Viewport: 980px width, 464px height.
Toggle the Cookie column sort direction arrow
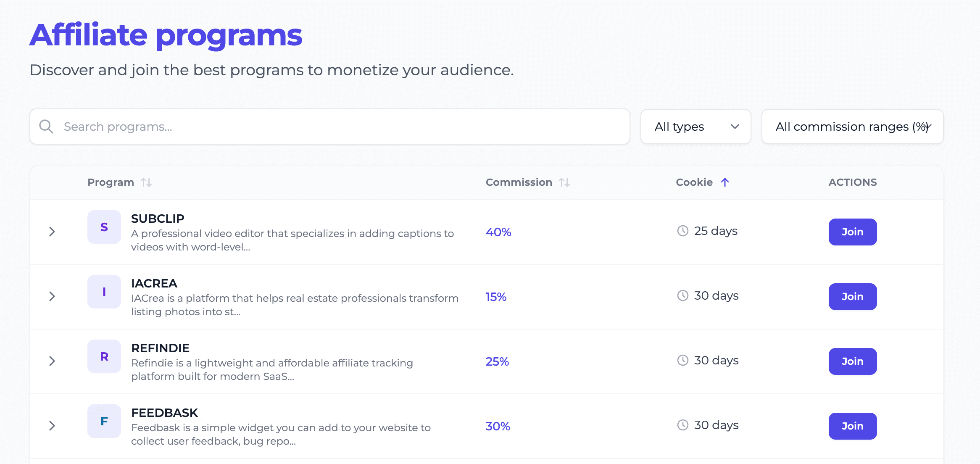[x=724, y=182]
